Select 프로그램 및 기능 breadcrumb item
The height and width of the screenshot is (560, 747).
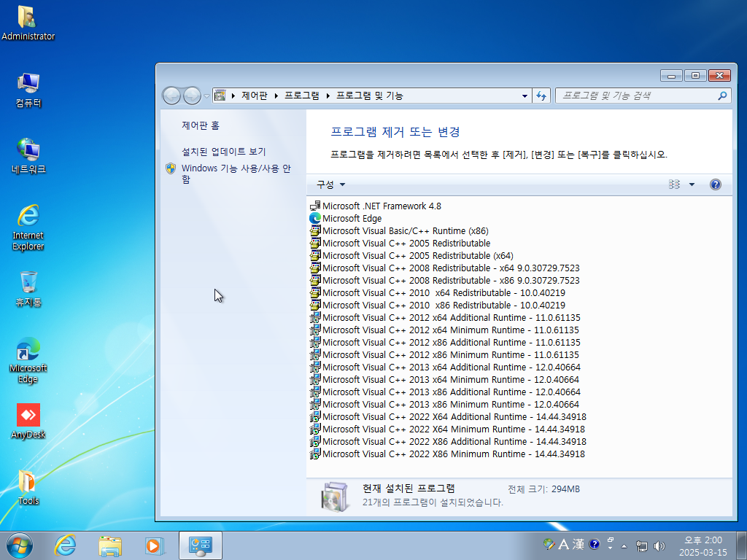(x=370, y=96)
